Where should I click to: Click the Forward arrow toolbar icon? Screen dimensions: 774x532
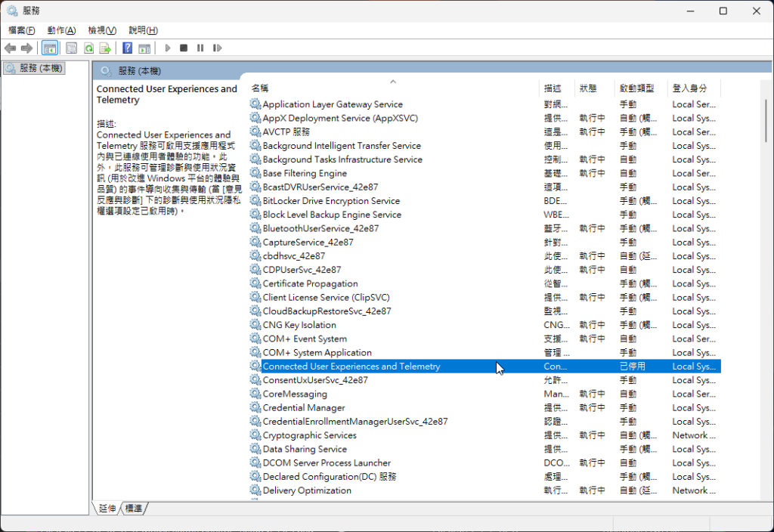point(27,48)
